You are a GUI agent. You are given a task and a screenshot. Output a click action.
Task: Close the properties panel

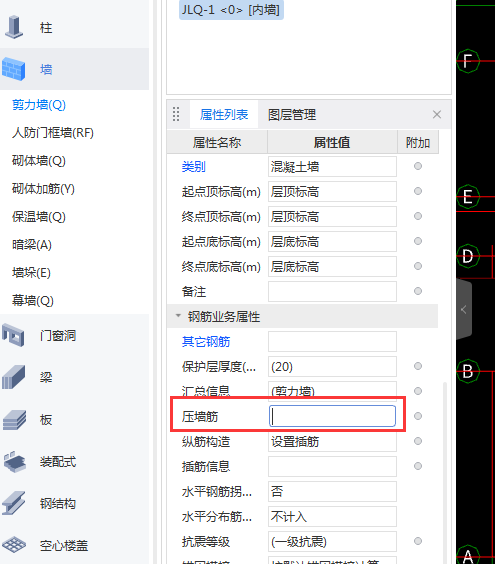click(x=437, y=114)
